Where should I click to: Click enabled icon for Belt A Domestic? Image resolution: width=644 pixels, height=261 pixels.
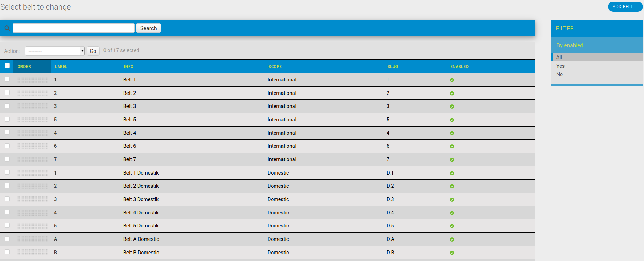(452, 239)
